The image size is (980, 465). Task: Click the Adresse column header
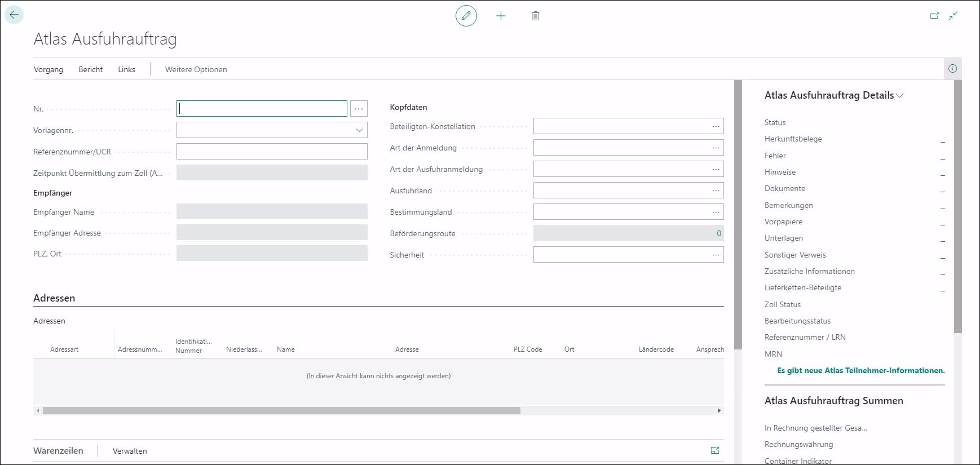click(407, 349)
